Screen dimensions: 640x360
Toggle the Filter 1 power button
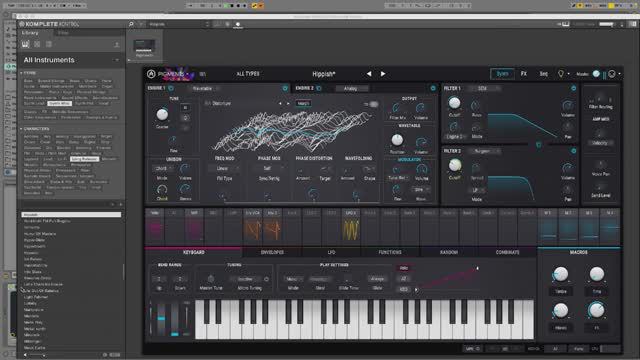pos(573,88)
